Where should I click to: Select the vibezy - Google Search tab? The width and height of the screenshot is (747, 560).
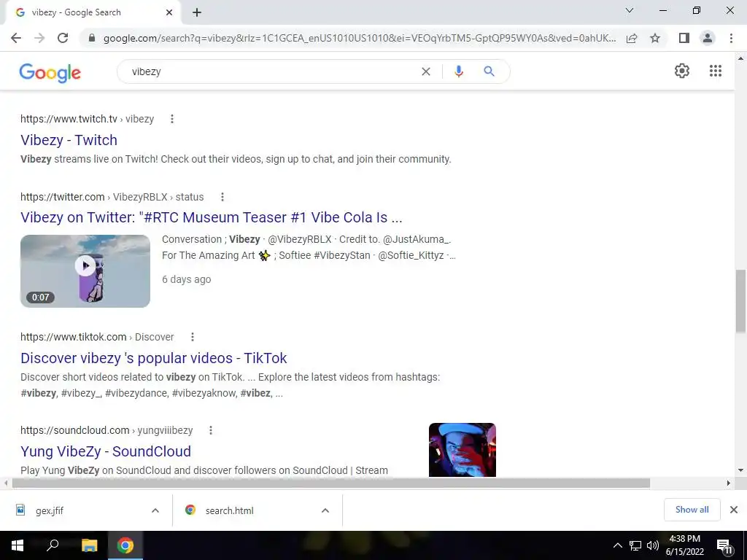pos(93,12)
